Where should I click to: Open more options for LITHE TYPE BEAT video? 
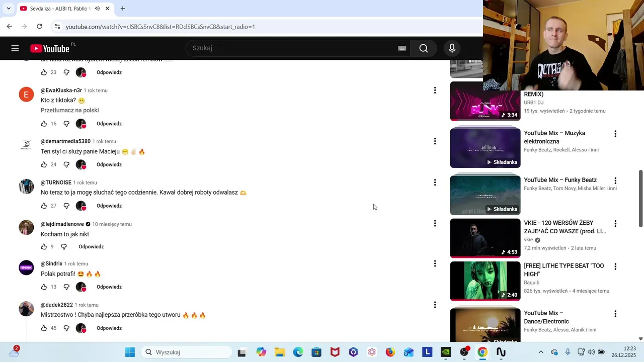(615, 266)
